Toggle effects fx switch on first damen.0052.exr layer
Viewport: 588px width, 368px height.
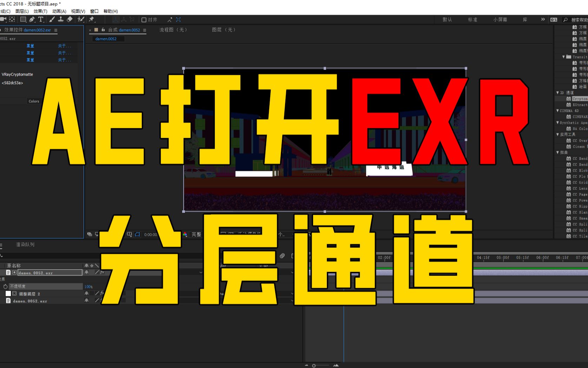[102, 272]
